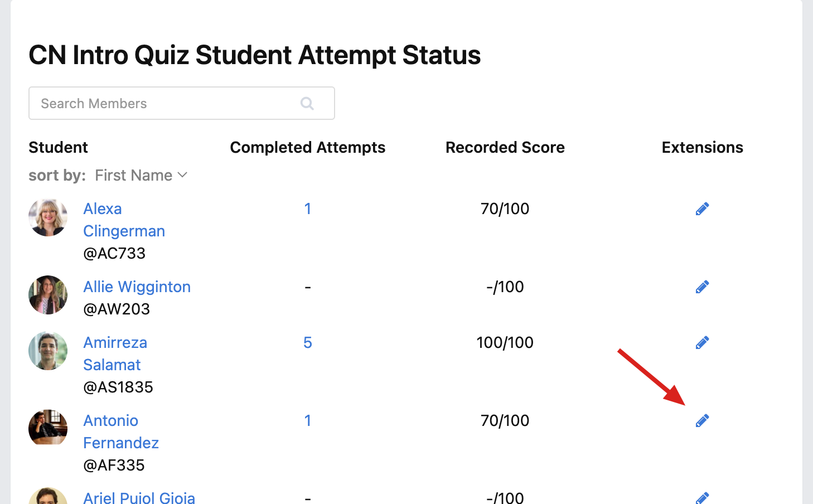This screenshot has width=813, height=504.
Task: Open Amirreza Salamat's profile link
Action: click(x=115, y=353)
